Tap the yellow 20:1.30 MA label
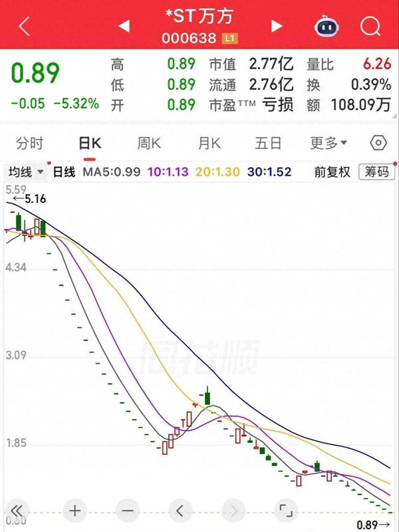 (x=217, y=172)
